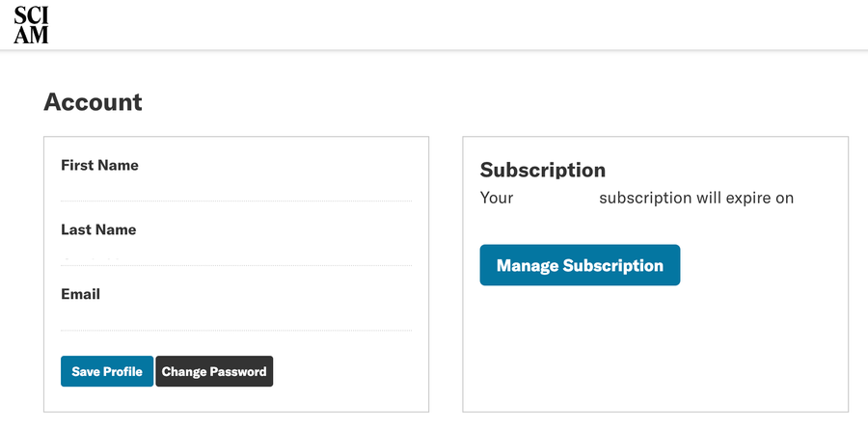Click the blank plan name before "subscription"
868x428 pixels.
[x=556, y=199]
